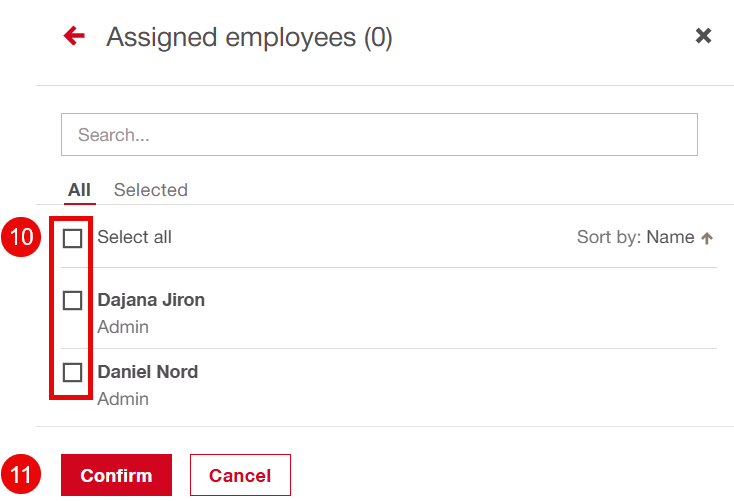Screen dimensions: 734x501
Task: Select the Dajana Jiron employee name
Action: pyautogui.click(x=151, y=300)
